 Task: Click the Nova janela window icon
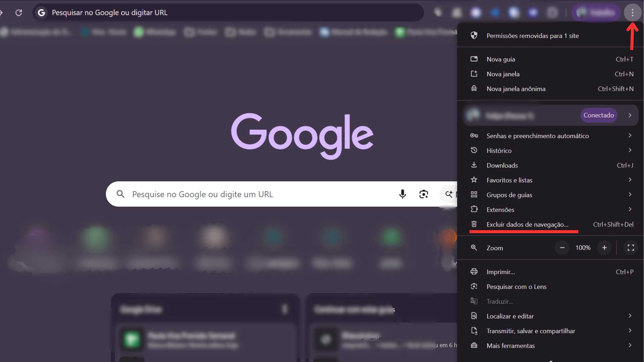click(474, 74)
